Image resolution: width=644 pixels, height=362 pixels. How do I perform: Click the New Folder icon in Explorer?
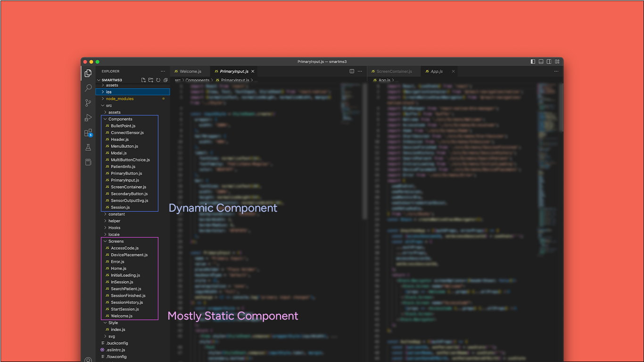tap(151, 80)
